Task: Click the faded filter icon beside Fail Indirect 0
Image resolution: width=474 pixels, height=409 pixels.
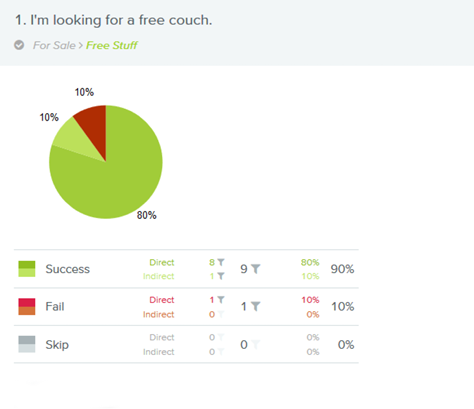Action: 221,314
